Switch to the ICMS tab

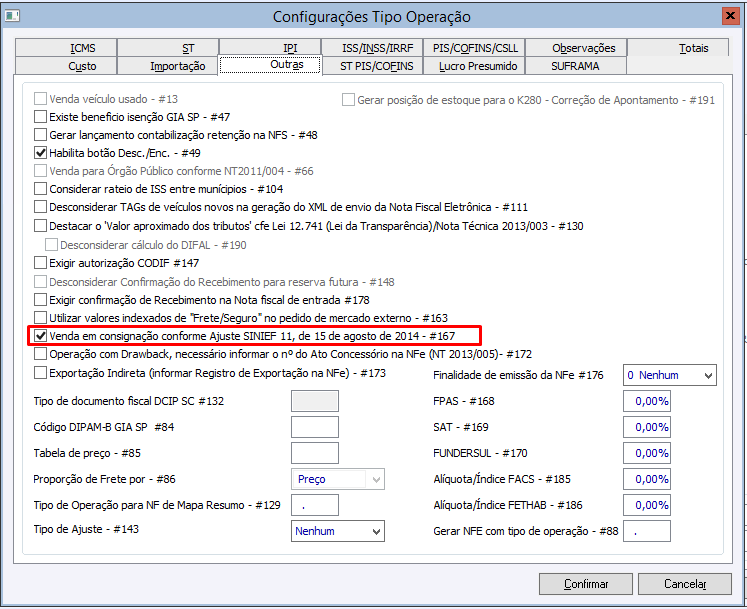point(66,48)
